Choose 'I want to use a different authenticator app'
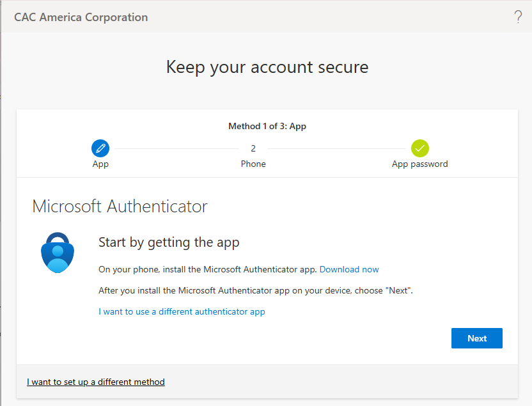Image resolution: width=532 pixels, height=406 pixels. tap(182, 311)
